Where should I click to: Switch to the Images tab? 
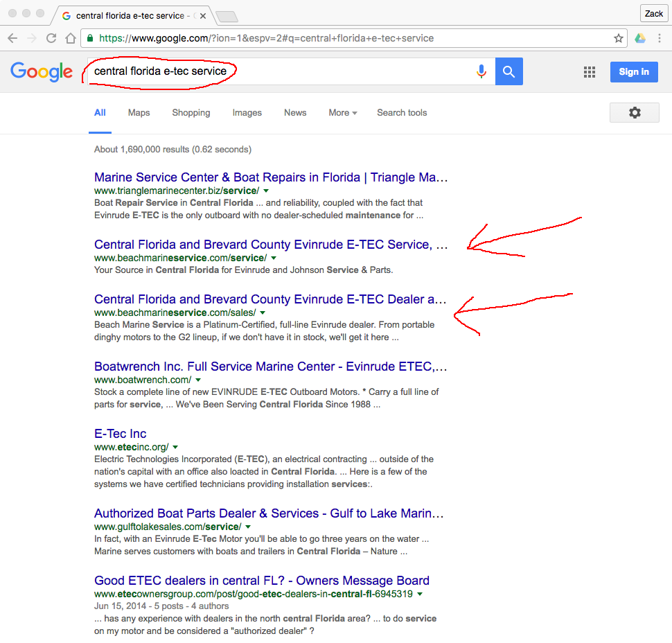click(x=247, y=113)
